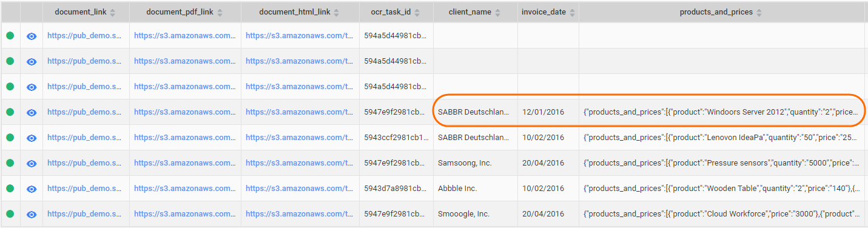The height and width of the screenshot is (228, 868).
Task: Click the 10/02/2016 date in the Abbble Inc. row
Action: tap(548, 189)
